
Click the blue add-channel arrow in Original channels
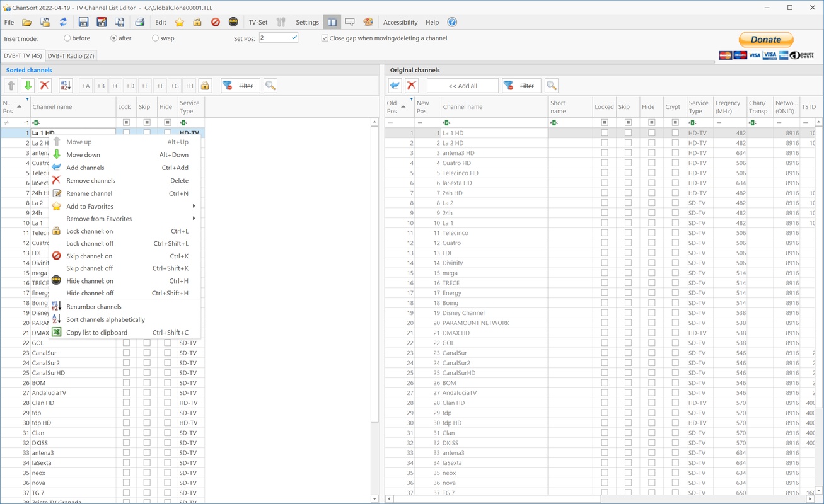[395, 86]
